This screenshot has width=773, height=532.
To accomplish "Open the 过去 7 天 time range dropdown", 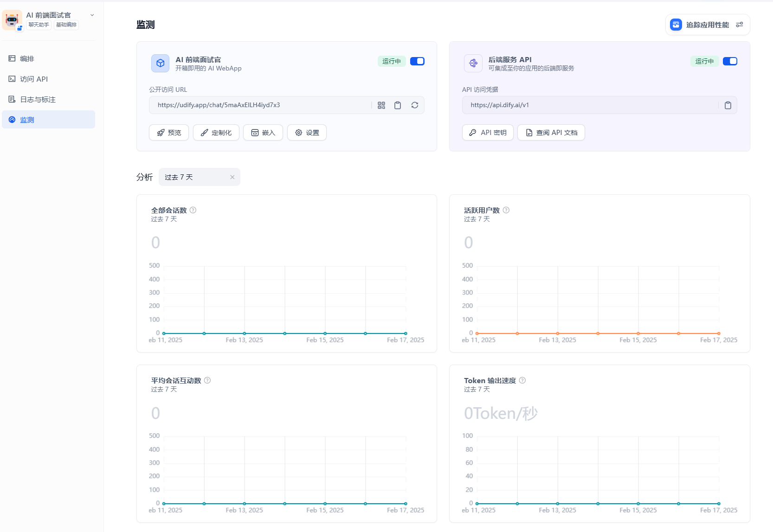I will coord(200,177).
